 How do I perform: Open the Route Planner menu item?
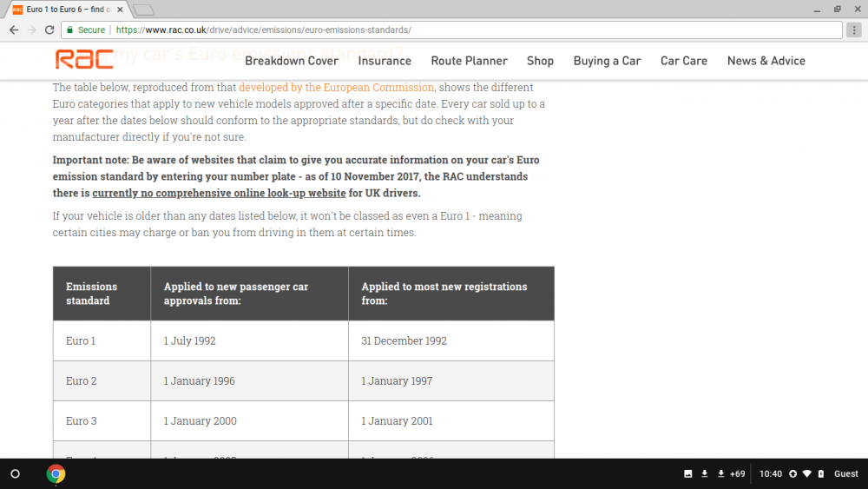coord(470,61)
